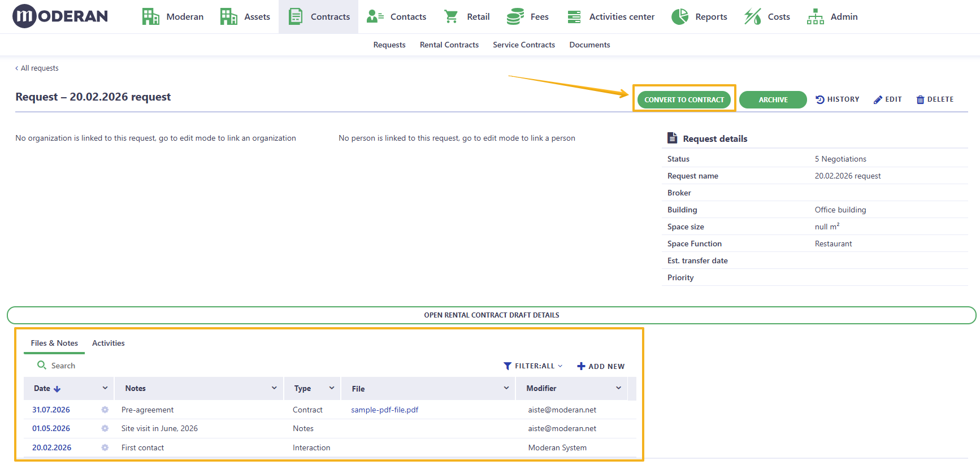Image resolution: width=980 pixels, height=465 pixels.
Task: Click the Reports pie chart icon
Action: pos(680,16)
